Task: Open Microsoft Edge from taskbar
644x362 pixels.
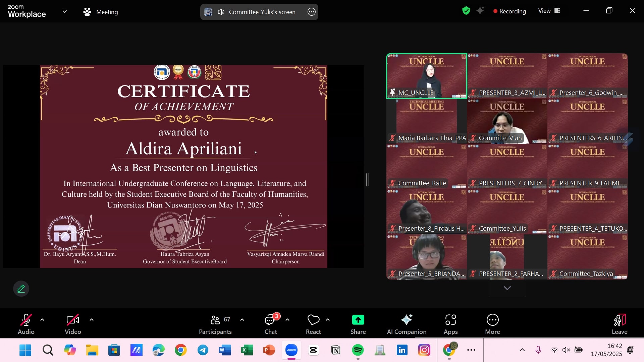Action: pos(158,350)
